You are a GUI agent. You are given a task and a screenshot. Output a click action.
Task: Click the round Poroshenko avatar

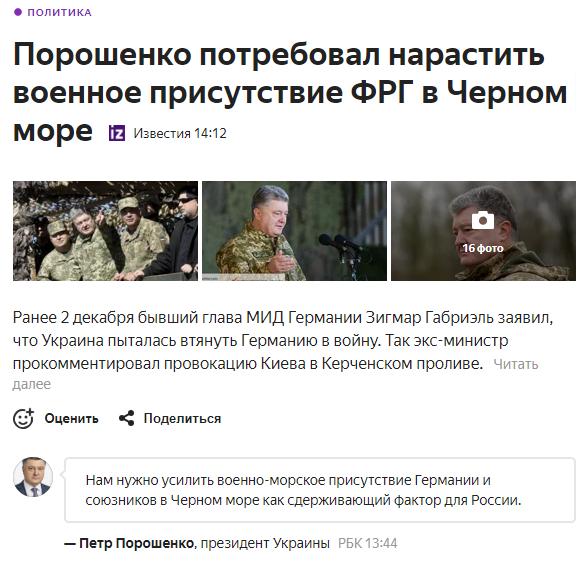(x=33, y=477)
